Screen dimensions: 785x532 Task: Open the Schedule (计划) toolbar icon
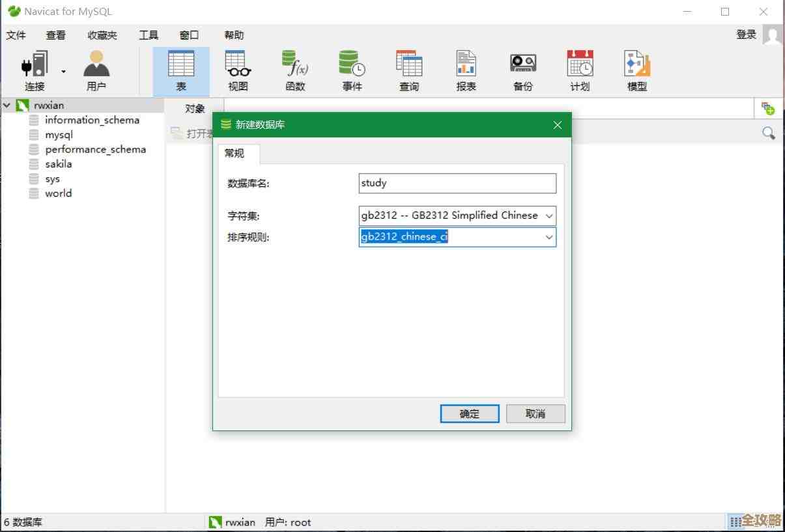(580, 72)
